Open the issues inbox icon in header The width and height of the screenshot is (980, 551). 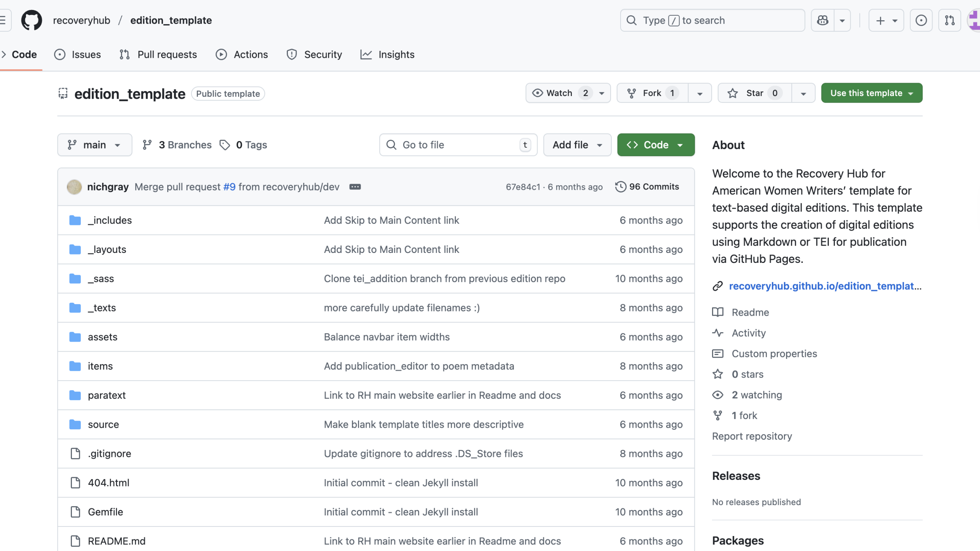coord(921,20)
